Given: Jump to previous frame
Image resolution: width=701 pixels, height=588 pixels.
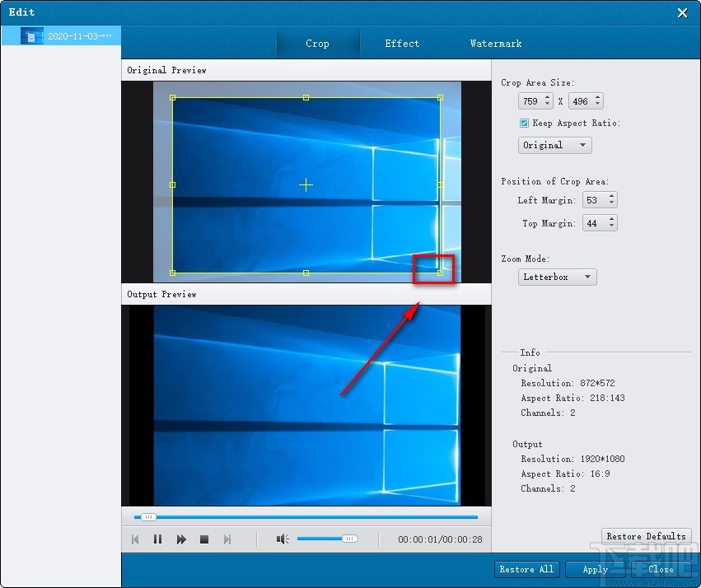Looking at the screenshot, I should 135,539.
